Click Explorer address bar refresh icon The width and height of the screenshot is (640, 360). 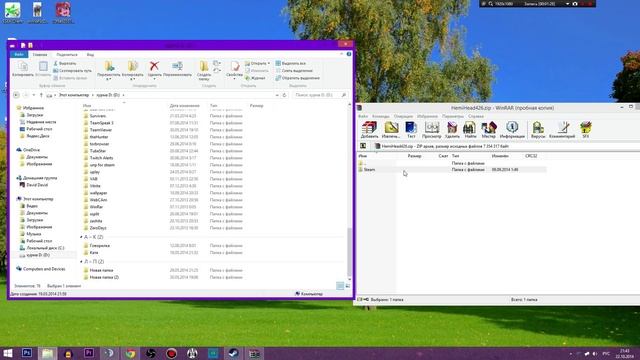click(x=284, y=95)
